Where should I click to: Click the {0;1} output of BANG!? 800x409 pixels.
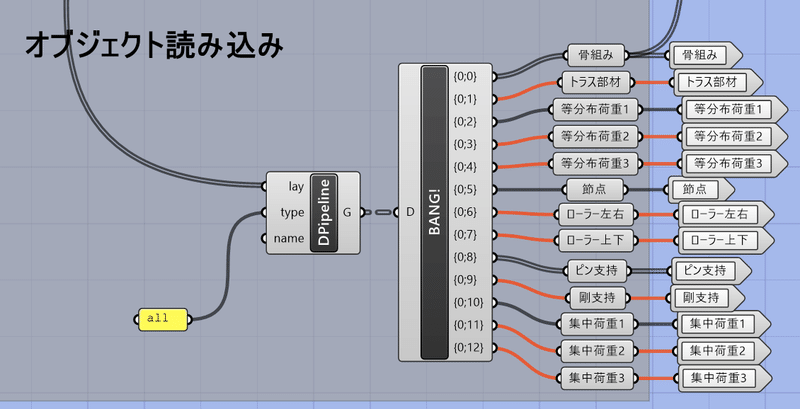465,99
